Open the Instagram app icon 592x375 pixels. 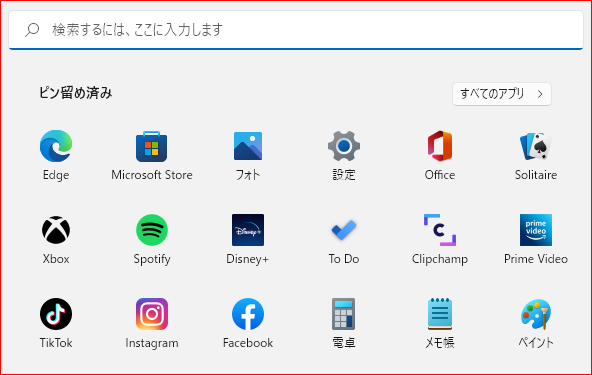pos(152,314)
